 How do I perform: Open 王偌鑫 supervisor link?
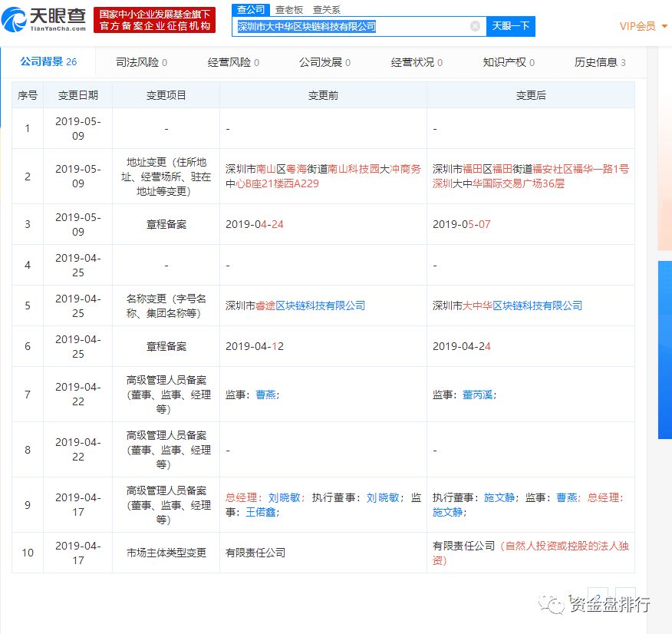261,512
